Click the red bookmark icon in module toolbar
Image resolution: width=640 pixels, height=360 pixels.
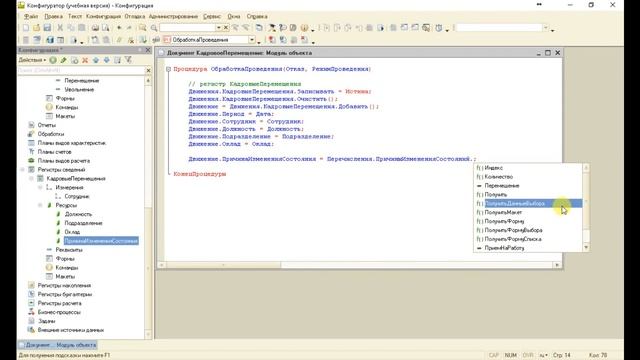click(271, 40)
